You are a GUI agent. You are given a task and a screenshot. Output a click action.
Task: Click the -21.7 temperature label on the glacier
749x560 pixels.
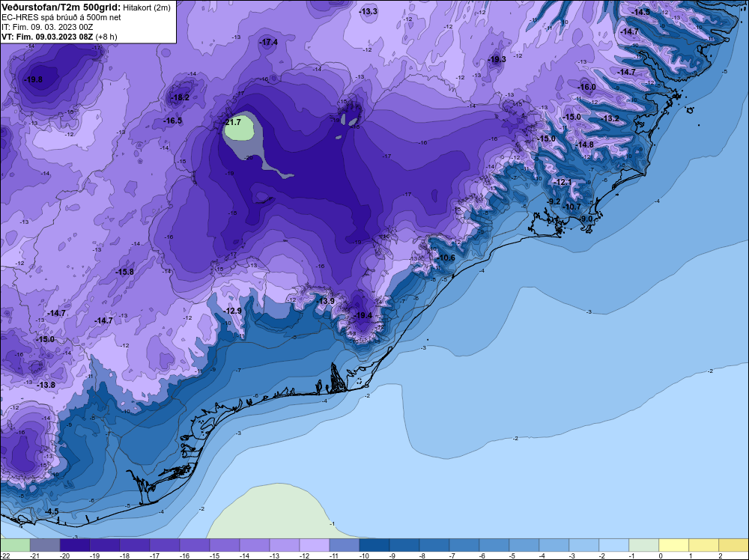[233, 122]
